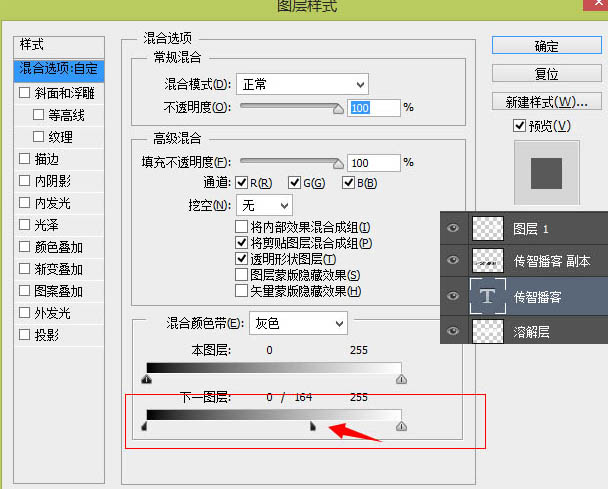Enable the 描边 checkbox
The image size is (608, 489).
[x=24, y=159]
